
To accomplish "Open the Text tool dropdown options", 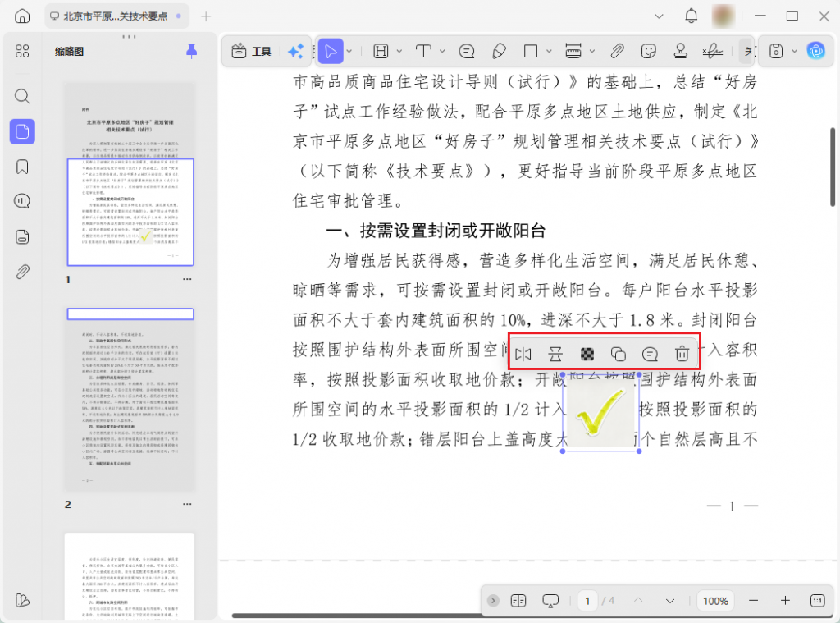I will coord(441,51).
